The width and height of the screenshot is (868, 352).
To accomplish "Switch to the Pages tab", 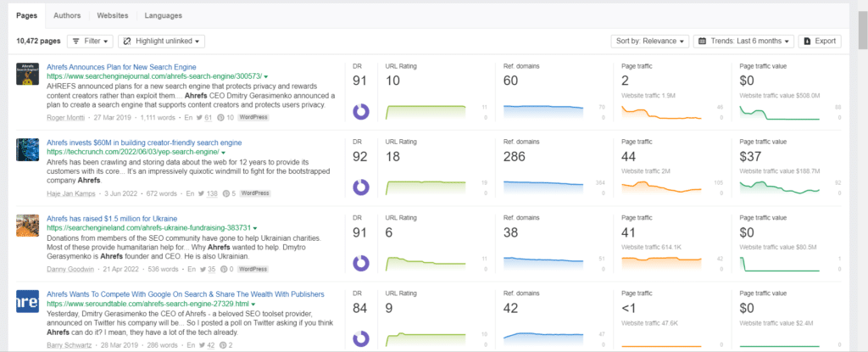I will pos(26,15).
